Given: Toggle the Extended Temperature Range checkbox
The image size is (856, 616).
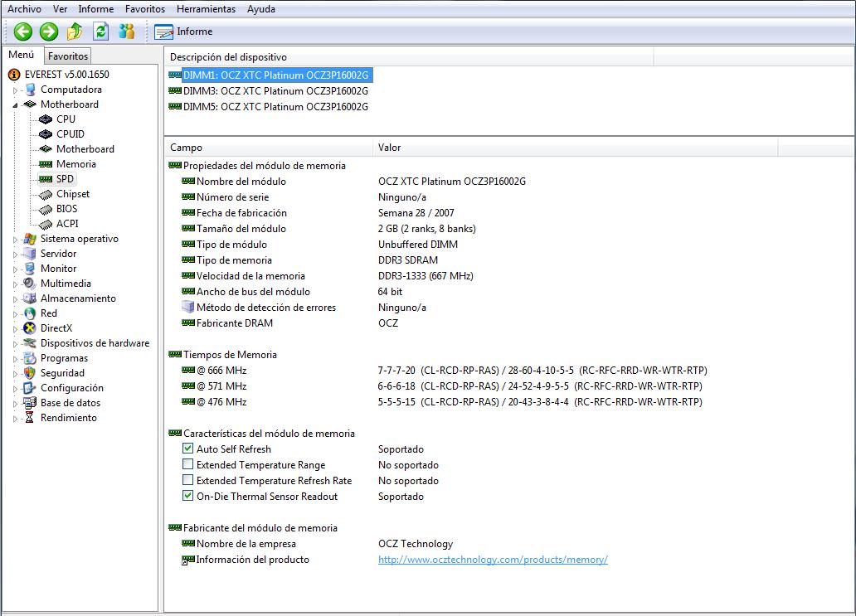Looking at the screenshot, I should click(187, 464).
